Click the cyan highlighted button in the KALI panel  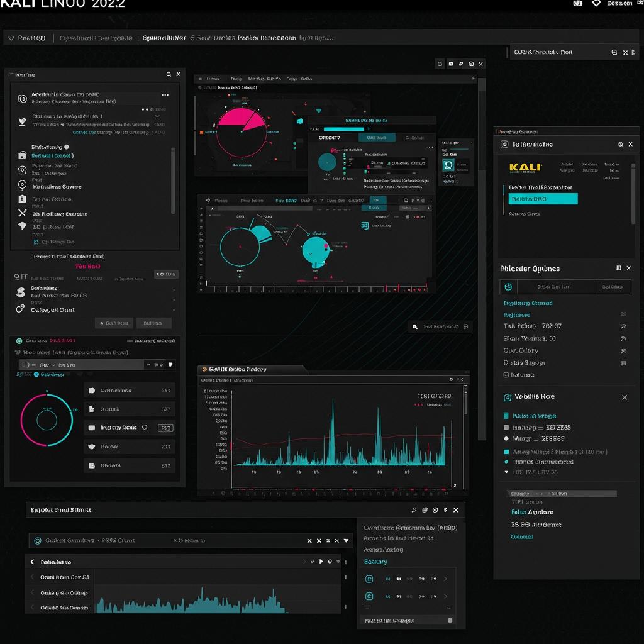pyautogui.click(x=543, y=199)
